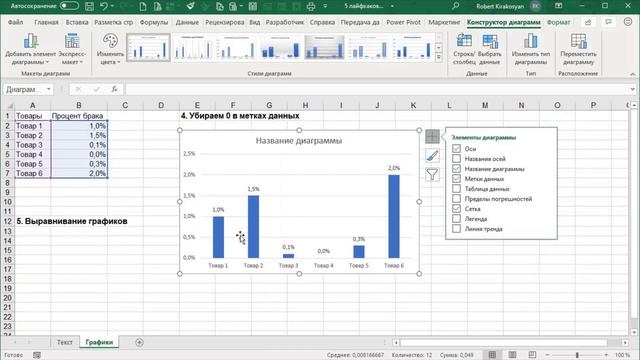
Task: Expand the chart styles gallery
Action: [x=439, y=57]
